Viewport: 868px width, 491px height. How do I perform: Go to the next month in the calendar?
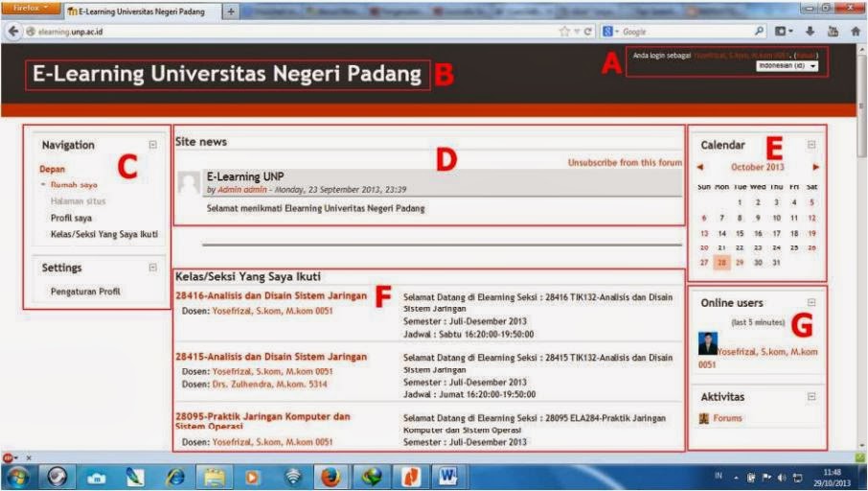tap(815, 167)
